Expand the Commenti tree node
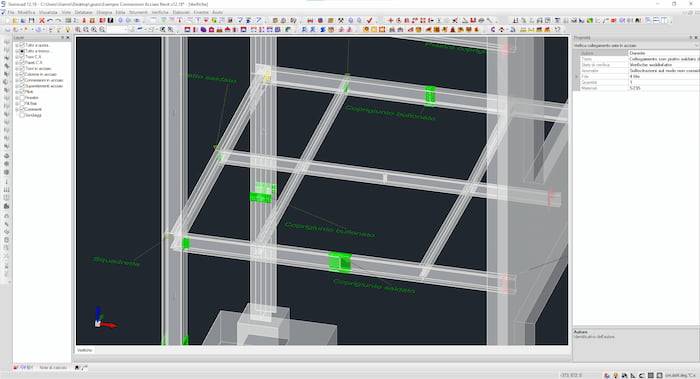The image size is (700, 379). click(17, 109)
